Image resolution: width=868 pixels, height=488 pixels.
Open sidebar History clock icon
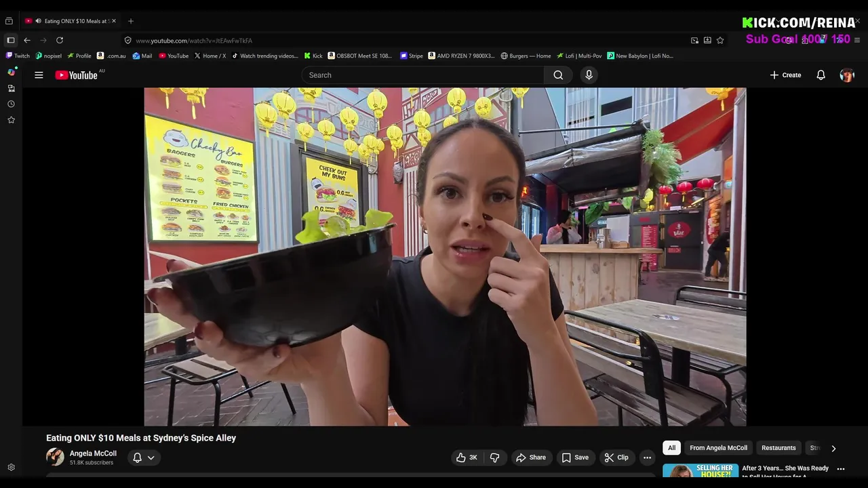tap(12, 104)
